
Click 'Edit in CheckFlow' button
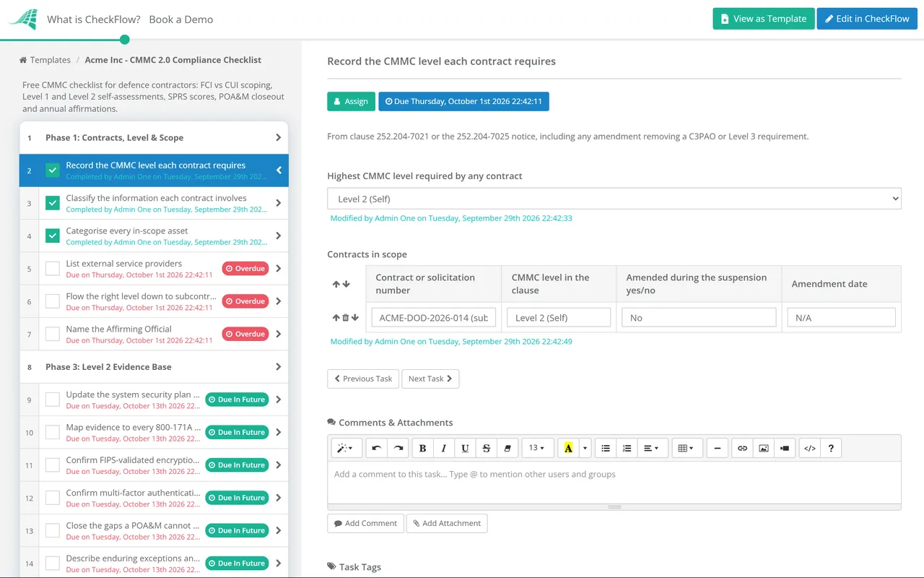pos(867,19)
